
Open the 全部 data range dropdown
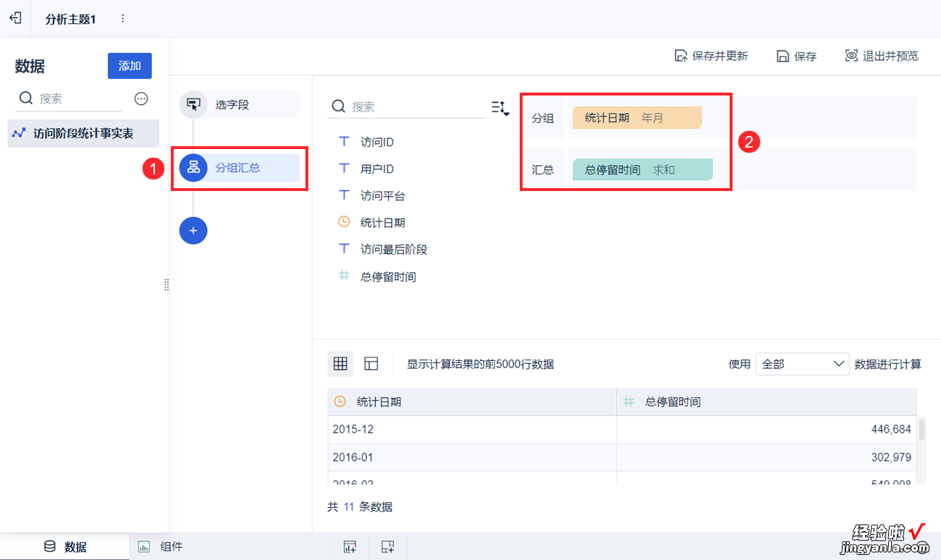point(802,364)
